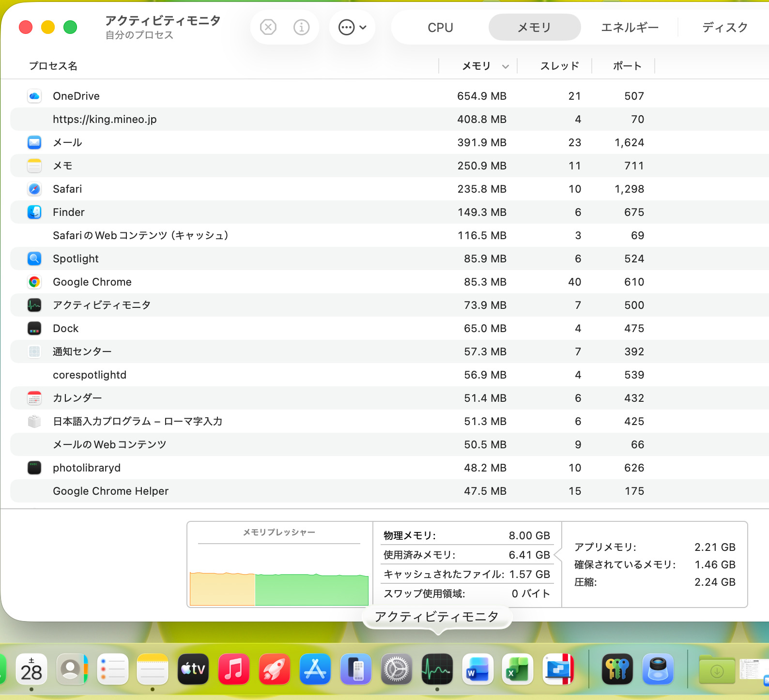This screenshot has width=769, height=700.
Task: Click the process info (i) toolbar icon
Action: tap(301, 27)
